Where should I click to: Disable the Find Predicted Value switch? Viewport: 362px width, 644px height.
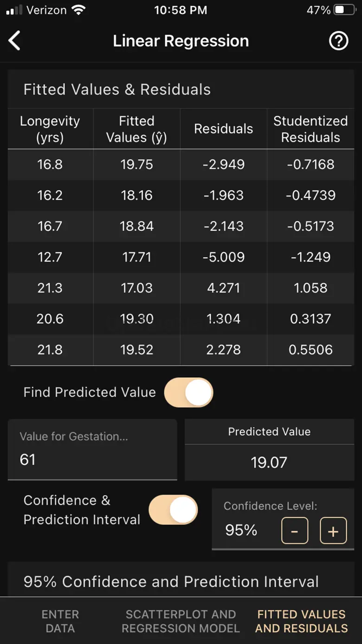[x=188, y=392]
